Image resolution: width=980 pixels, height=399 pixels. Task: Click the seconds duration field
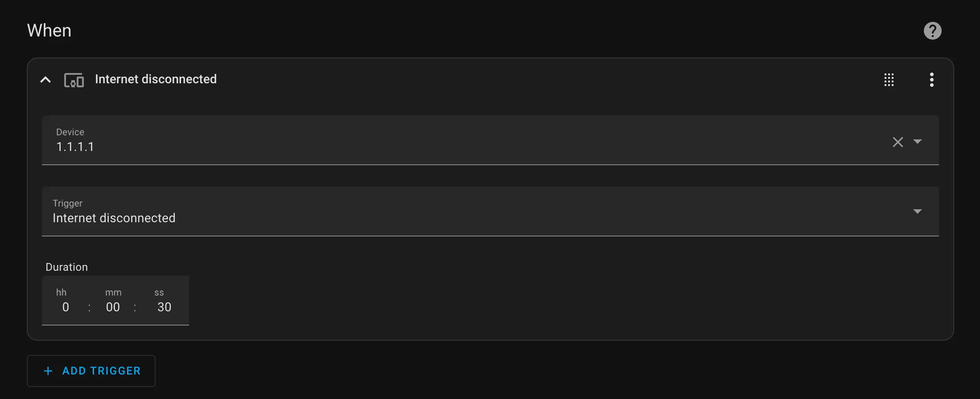tap(164, 307)
